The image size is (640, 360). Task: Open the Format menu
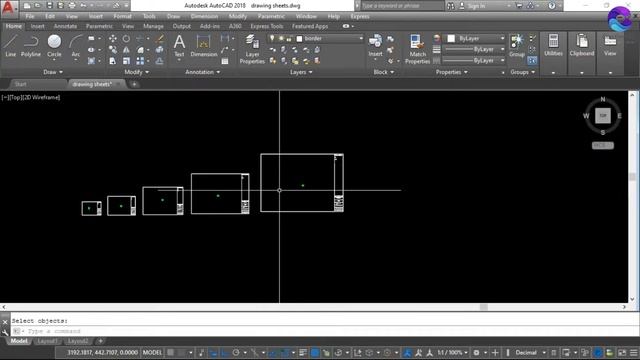point(122,16)
